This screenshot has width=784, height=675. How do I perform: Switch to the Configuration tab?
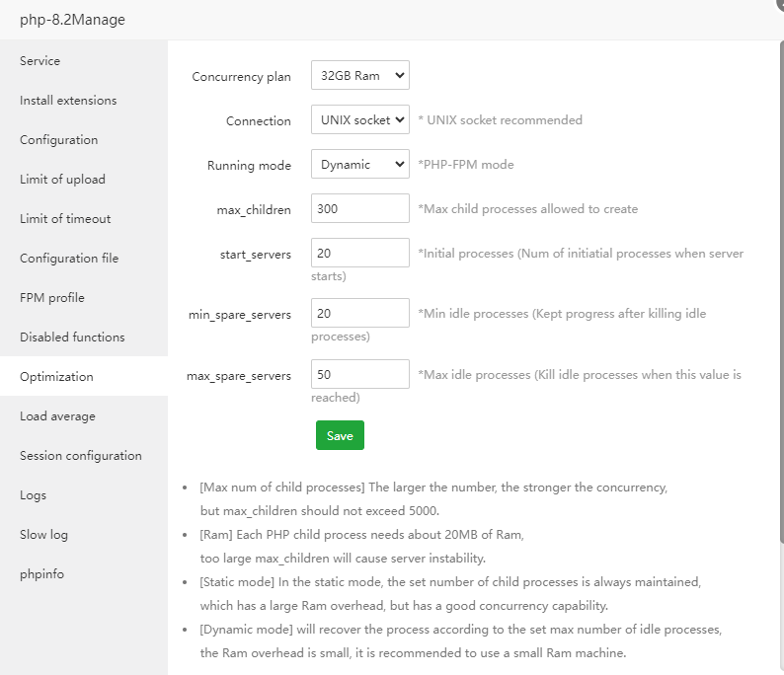[x=59, y=140]
